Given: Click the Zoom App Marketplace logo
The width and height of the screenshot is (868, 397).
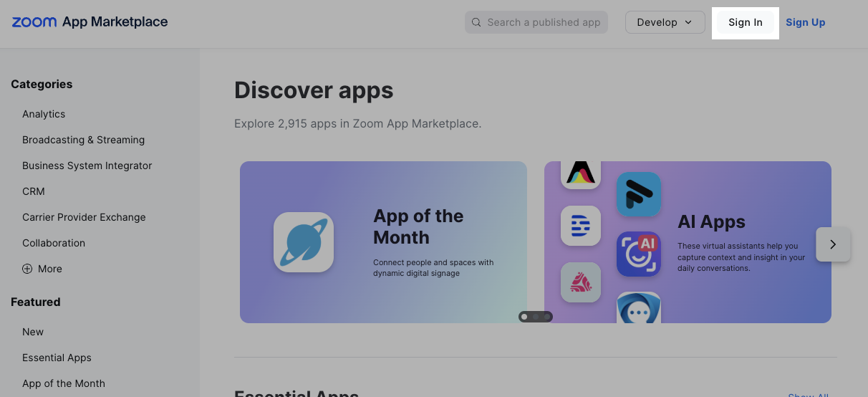Looking at the screenshot, I should click(90, 22).
